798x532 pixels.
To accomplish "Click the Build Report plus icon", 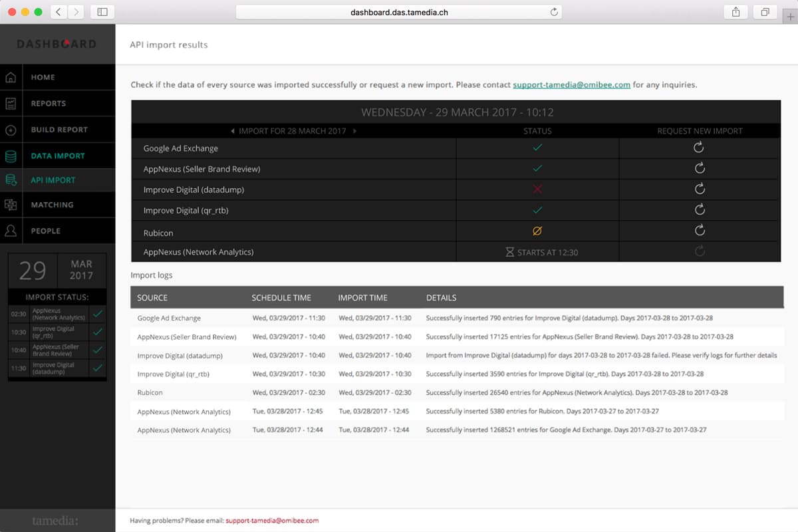I will pos(11,130).
